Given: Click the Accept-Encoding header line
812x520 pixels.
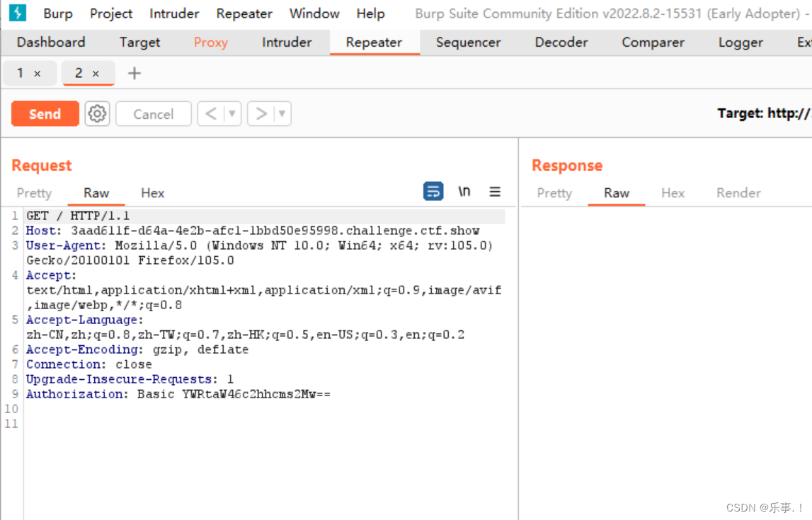Looking at the screenshot, I should coord(137,349).
